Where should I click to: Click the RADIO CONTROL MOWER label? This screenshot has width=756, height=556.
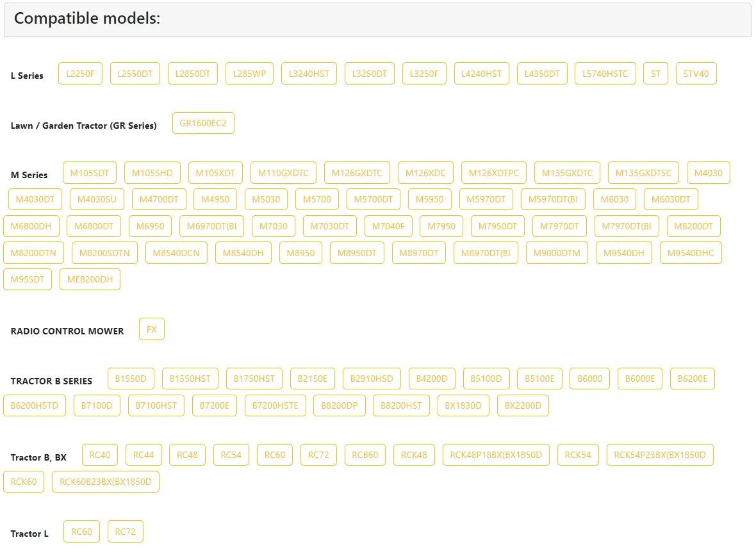(67, 331)
